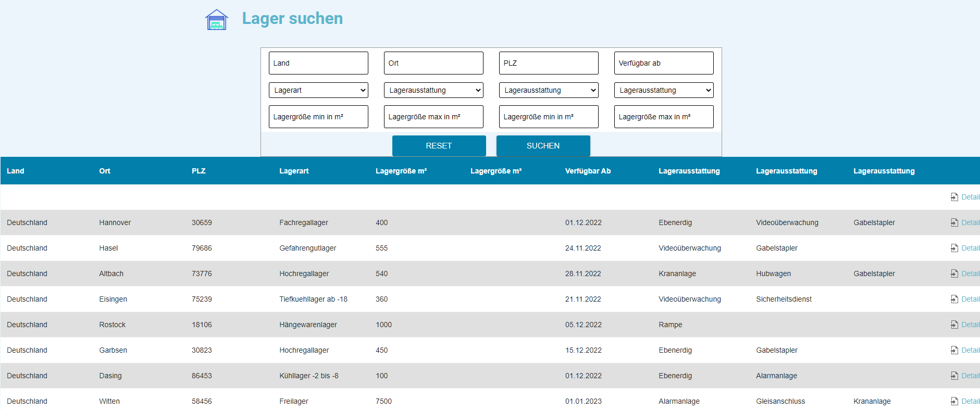This screenshot has width=980, height=410.
Task: Select the Freilager cell
Action: pos(294,401)
